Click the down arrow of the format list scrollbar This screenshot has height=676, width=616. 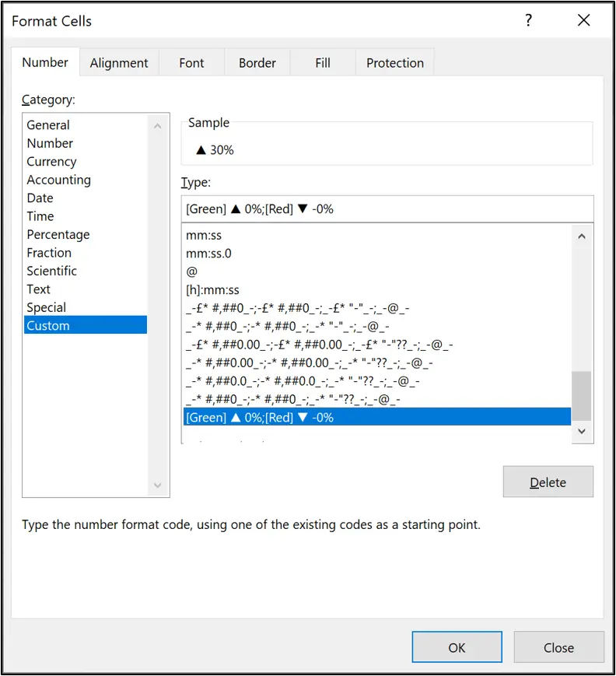[x=582, y=431]
